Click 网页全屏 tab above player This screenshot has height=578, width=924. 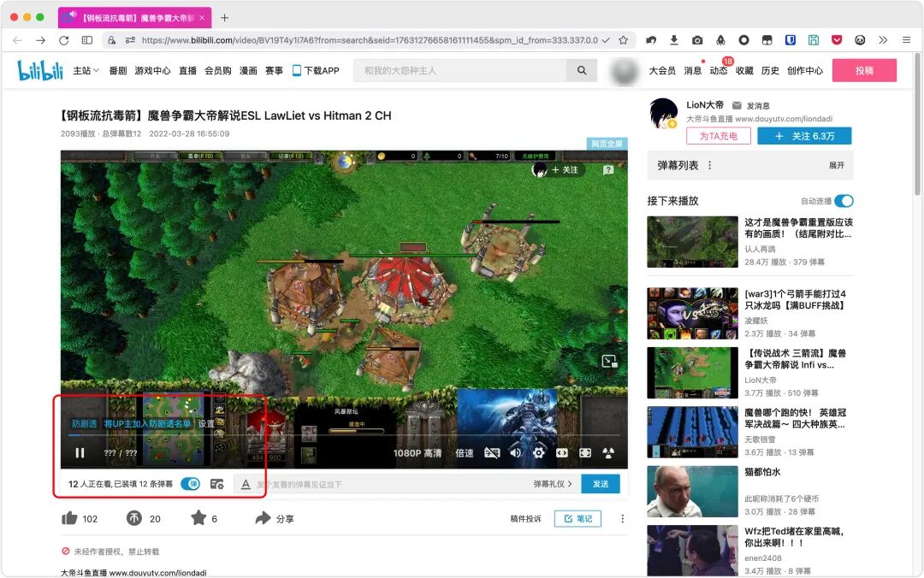click(607, 144)
